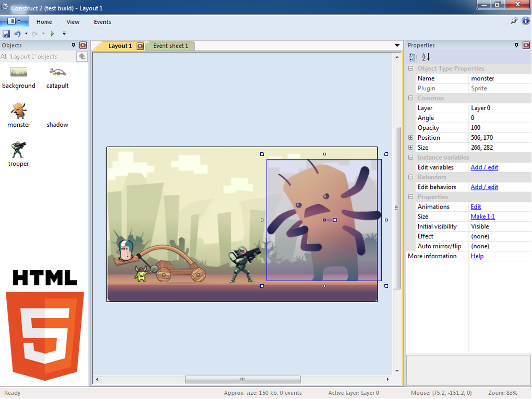Click the Initial visibility value Visible
The image size is (532, 399).
500,226
